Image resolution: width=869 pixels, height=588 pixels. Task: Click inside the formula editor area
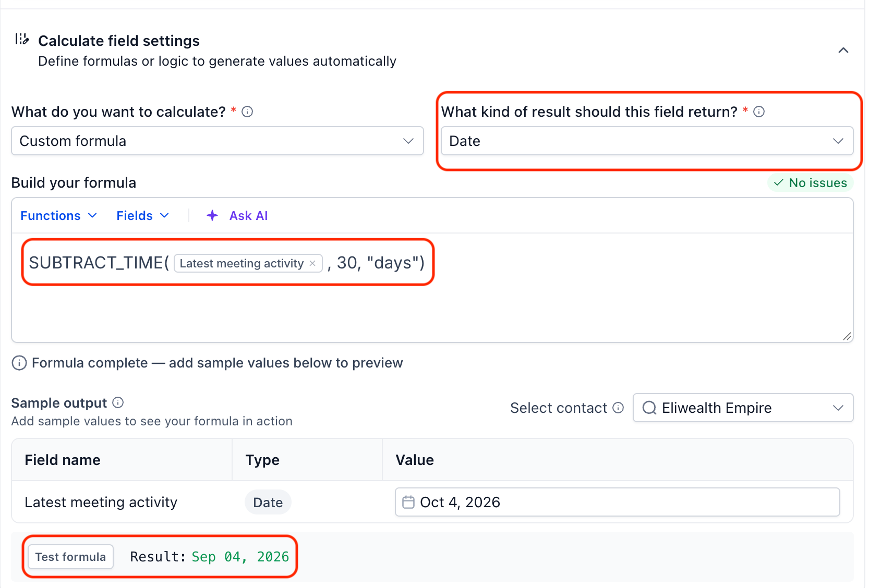point(432,288)
